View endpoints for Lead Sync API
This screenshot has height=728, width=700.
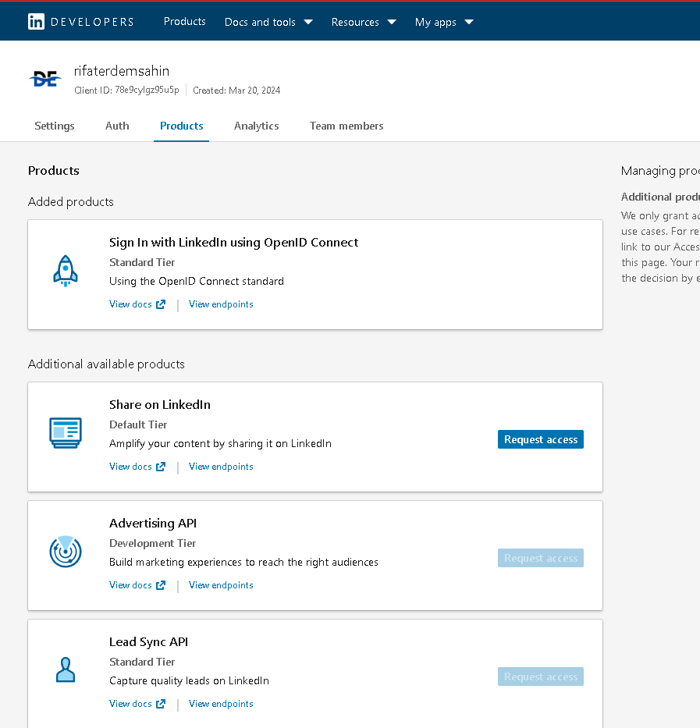tap(221, 704)
